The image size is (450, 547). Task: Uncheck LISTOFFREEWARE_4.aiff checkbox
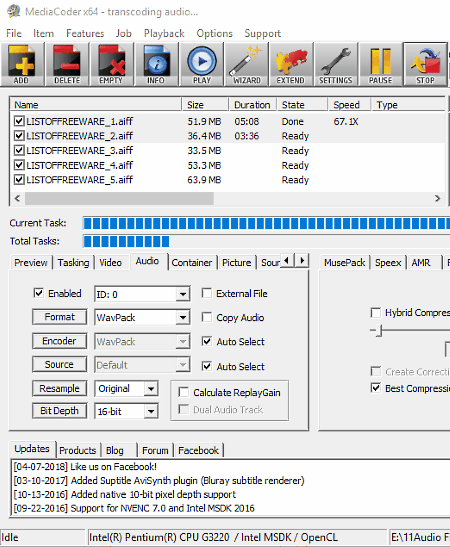pos(19,165)
